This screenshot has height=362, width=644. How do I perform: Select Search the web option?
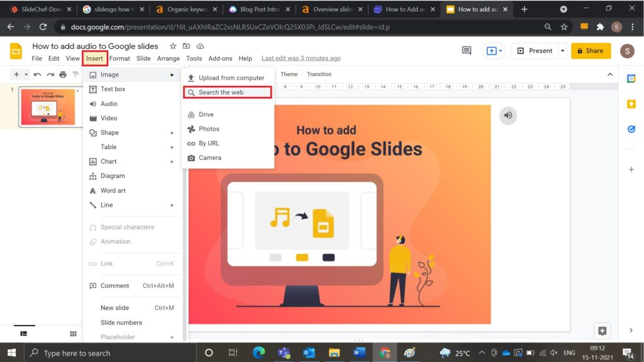coord(228,92)
